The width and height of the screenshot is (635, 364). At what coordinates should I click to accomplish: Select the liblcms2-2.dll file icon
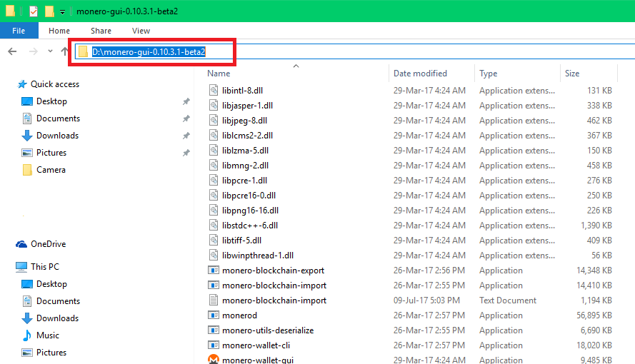tap(214, 135)
